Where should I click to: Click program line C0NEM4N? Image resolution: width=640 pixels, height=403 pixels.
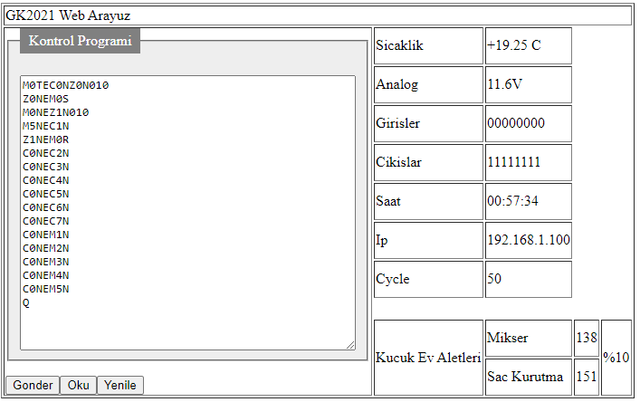(46, 275)
